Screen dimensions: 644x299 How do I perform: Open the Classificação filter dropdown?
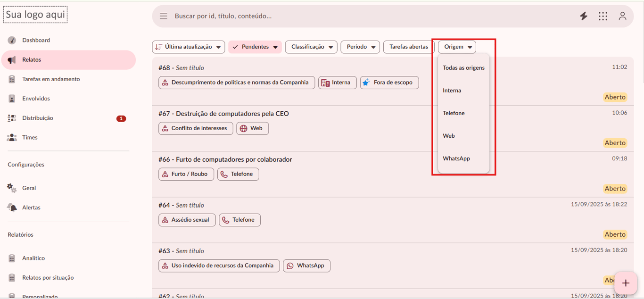[x=311, y=47]
